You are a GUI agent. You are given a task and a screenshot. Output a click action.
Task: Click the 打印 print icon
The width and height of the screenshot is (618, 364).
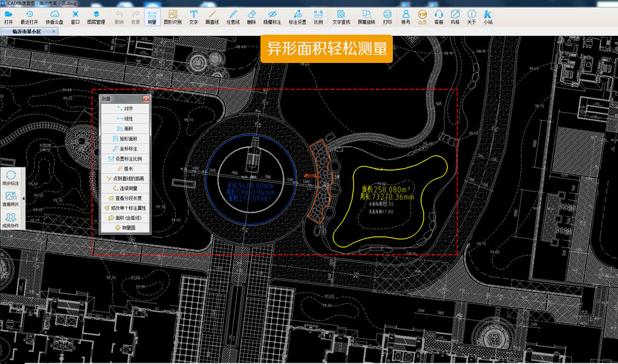[387, 16]
